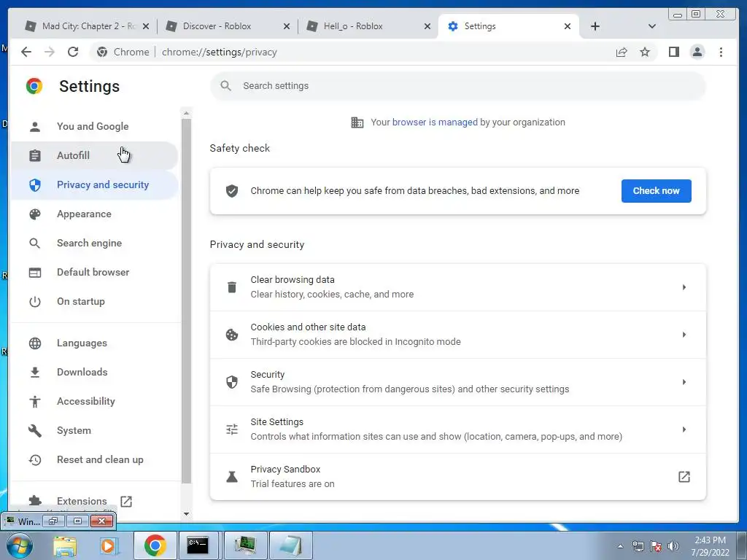Close the Mad City: Chapter 2 tab
This screenshot has width=747, height=560.
146,26
